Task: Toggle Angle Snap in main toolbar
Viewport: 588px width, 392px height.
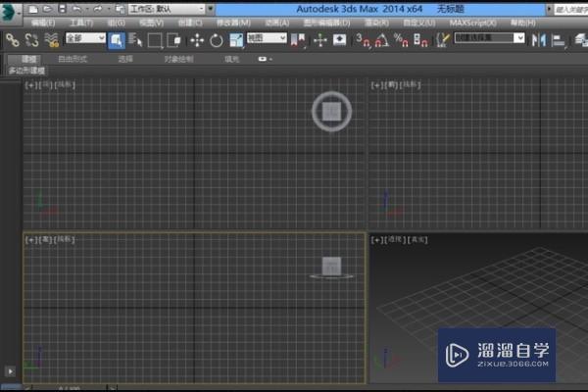Action: pyautogui.click(x=381, y=40)
